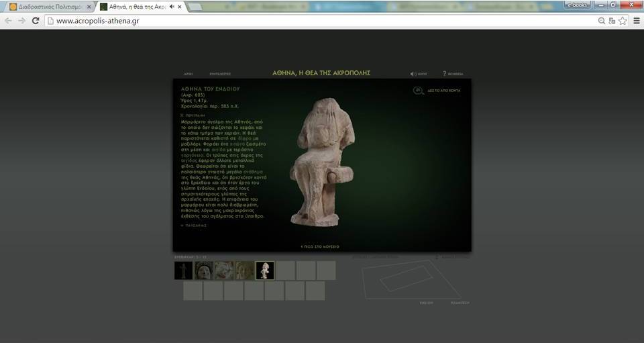Click the 'ΠΙΣΩ ΣΤΟ ΜΟΥΣΕΙΟ' back link
The height and width of the screenshot is (343, 644).
pyautogui.click(x=322, y=246)
